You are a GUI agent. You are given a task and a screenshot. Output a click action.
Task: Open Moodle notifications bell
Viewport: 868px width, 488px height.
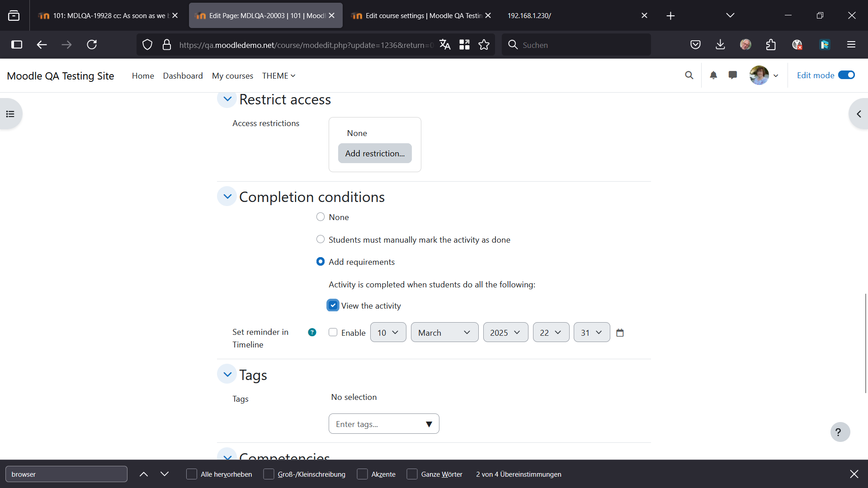tap(713, 75)
